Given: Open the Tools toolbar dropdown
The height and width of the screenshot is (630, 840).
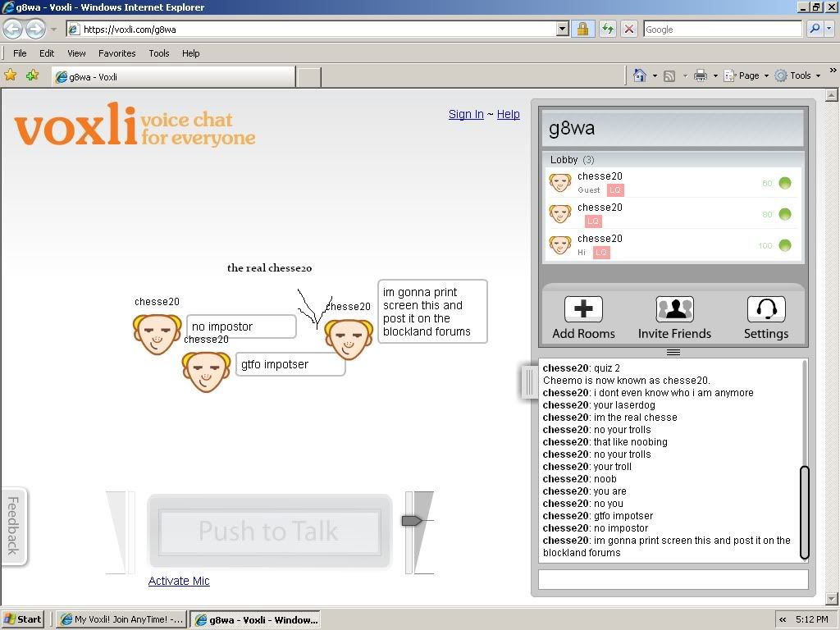Looking at the screenshot, I should point(799,75).
